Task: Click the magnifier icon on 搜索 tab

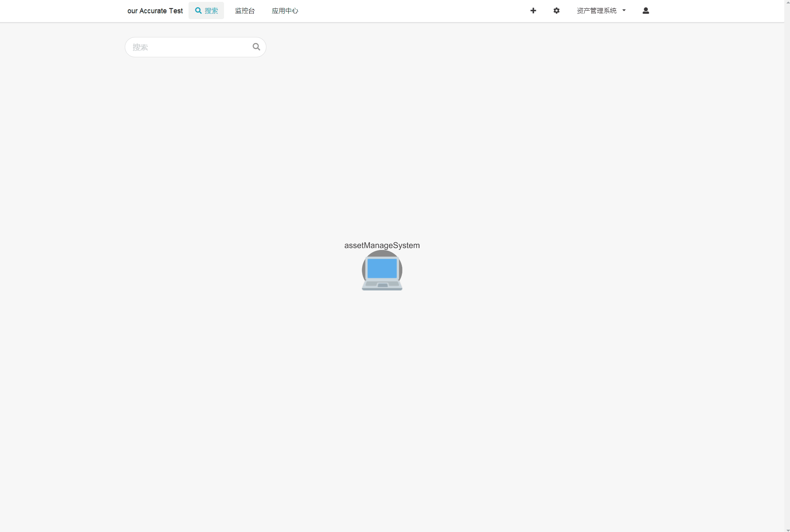Action: click(x=198, y=11)
